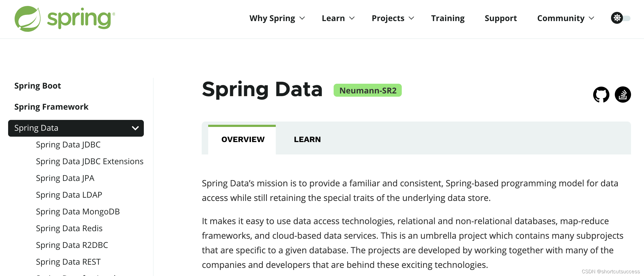This screenshot has height=276, width=644.
Task: Click the gear icon near the theme switch
Action: [x=617, y=18]
